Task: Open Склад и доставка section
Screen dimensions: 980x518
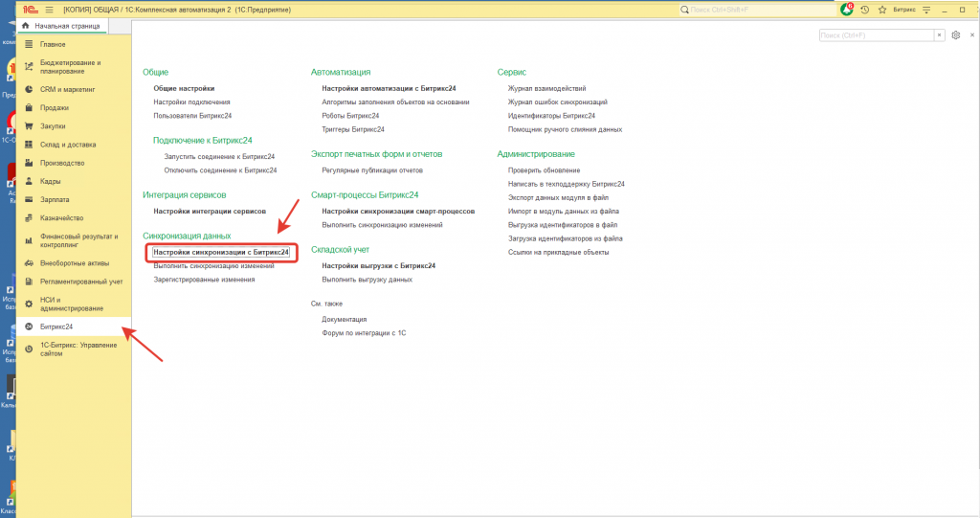Action: pyautogui.click(x=68, y=145)
